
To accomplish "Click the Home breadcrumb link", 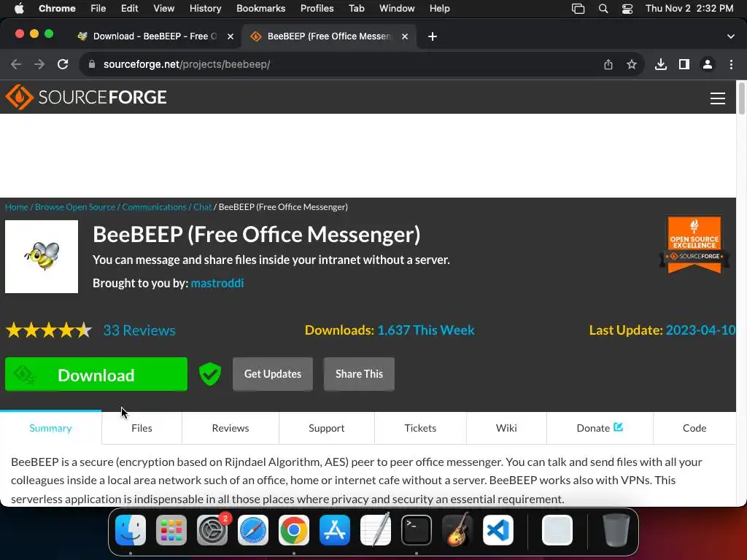I will (17, 207).
